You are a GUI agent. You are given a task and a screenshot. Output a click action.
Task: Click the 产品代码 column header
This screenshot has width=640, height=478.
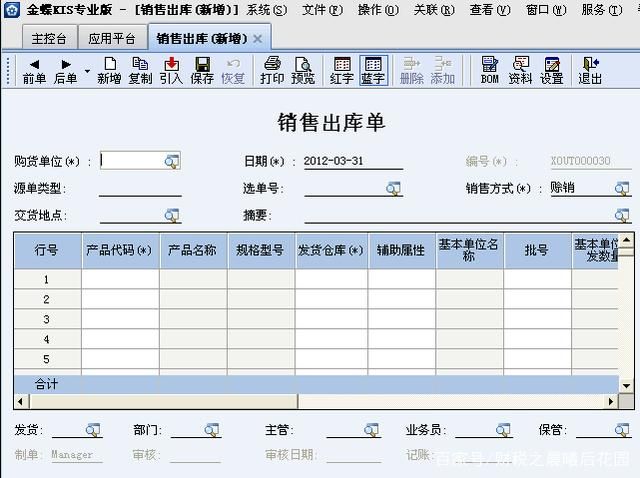click(x=119, y=250)
